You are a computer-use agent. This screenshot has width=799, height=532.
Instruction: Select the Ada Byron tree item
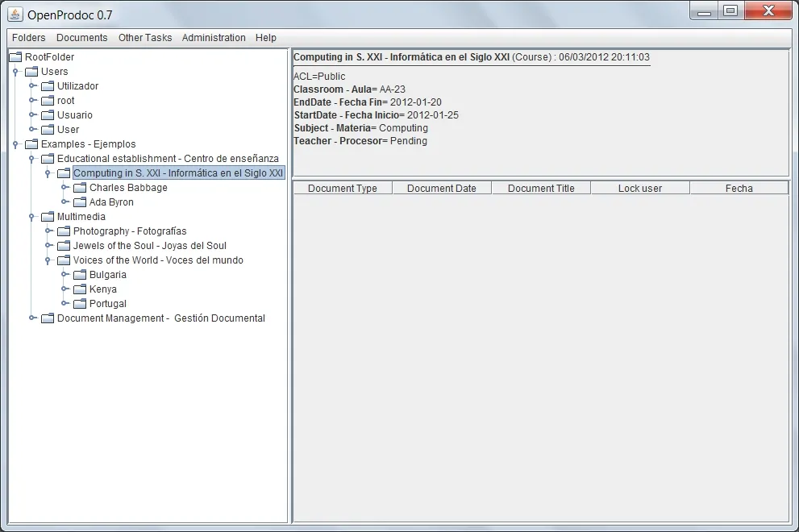click(110, 202)
